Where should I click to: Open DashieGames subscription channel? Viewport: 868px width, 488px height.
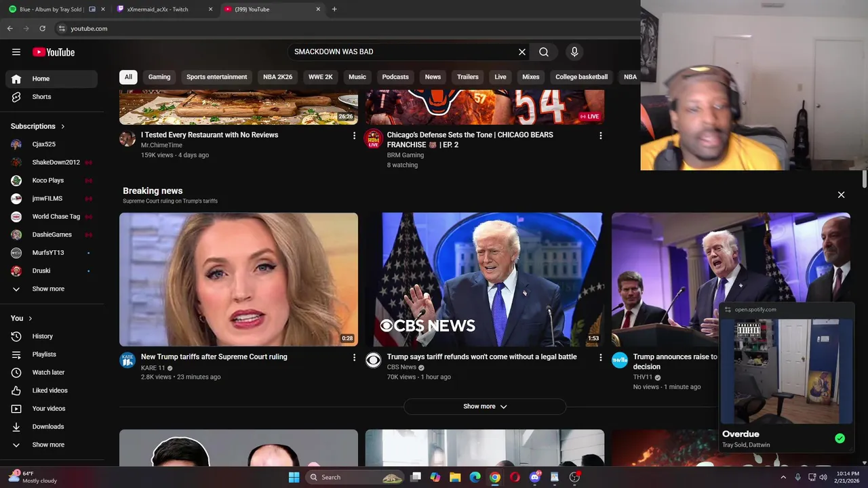pyautogui.click(x=52, y=235)
